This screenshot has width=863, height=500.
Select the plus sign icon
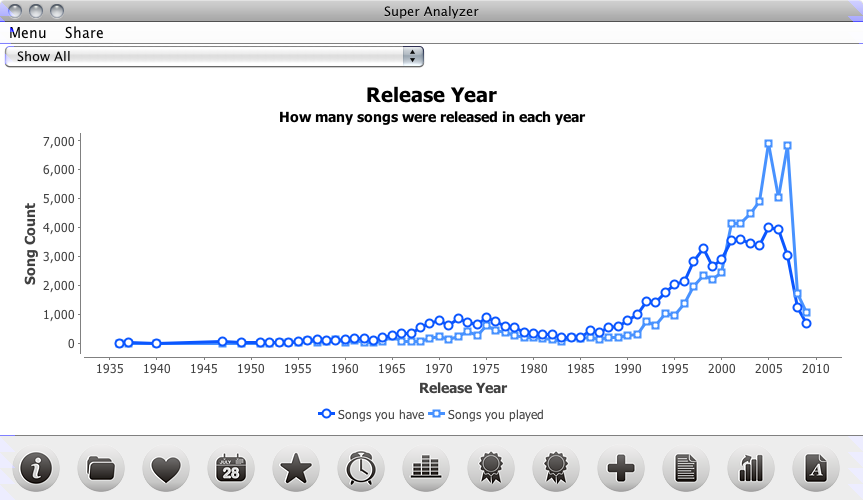620,469
